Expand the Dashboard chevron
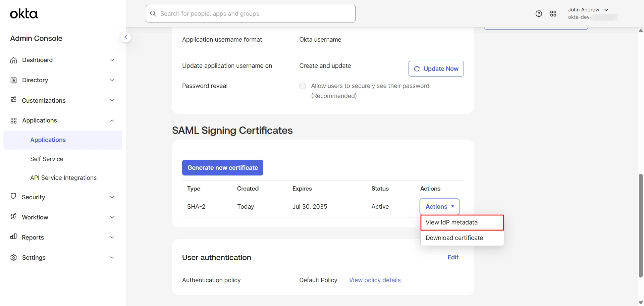The image size is (644, 306). coord(112,60)
